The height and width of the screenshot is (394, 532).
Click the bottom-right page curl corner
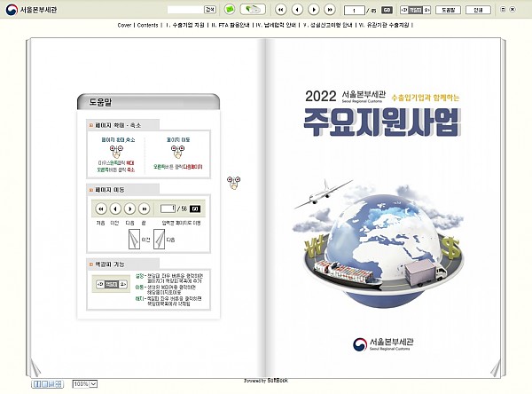[x=496, y=368]
